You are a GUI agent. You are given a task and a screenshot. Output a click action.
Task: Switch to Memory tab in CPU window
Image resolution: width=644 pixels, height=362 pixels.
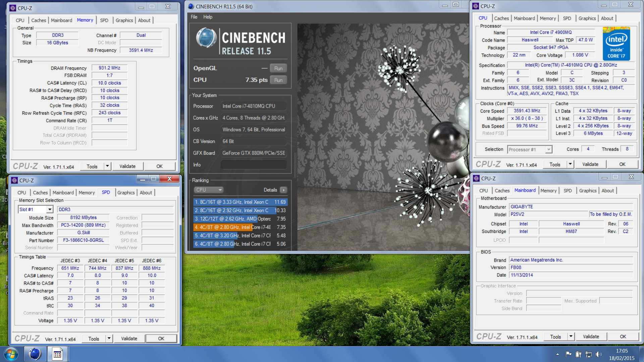pyautogui.click(x=548, y=18)
